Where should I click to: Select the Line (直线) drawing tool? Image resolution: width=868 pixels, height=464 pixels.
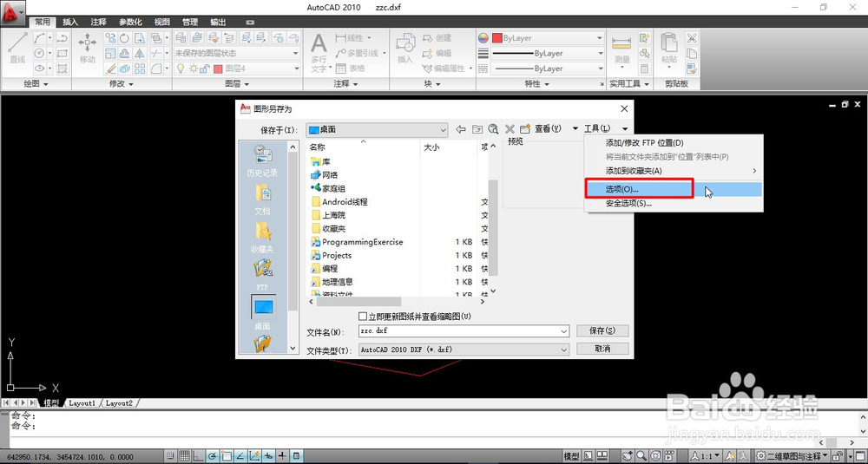pyautogui.click(x=17, y=48)
